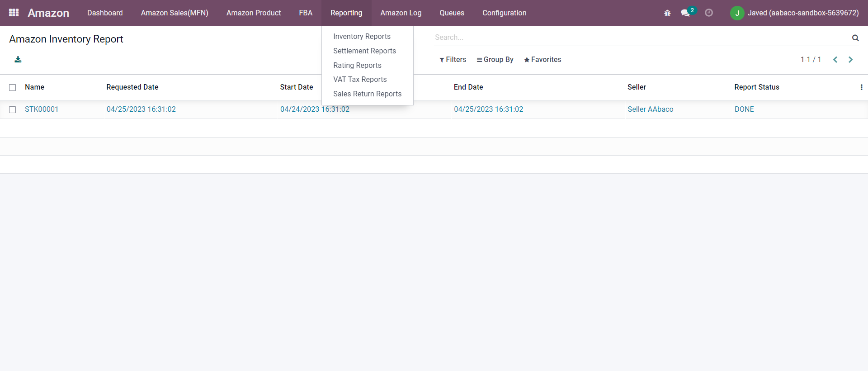
Task: Open the debug bug icon
Action: [667, 13]
